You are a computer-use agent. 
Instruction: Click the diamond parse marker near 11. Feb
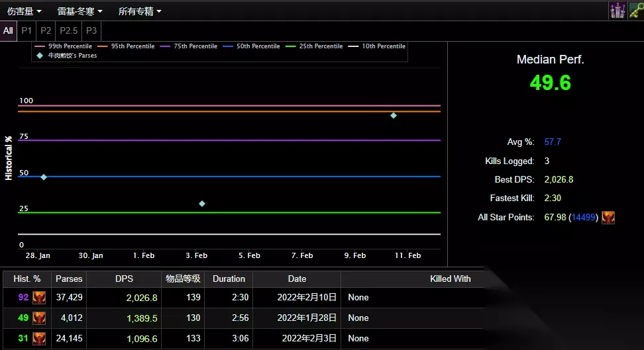pyautogui.click(x=394, y=116)
